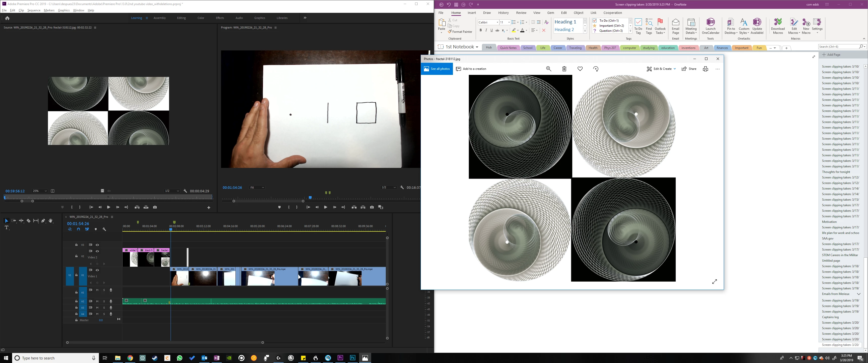The height and width of the screenshot is (363, 868).
Task: Click Export Frame camera in Program monitor
Action: tap(372, 207)
